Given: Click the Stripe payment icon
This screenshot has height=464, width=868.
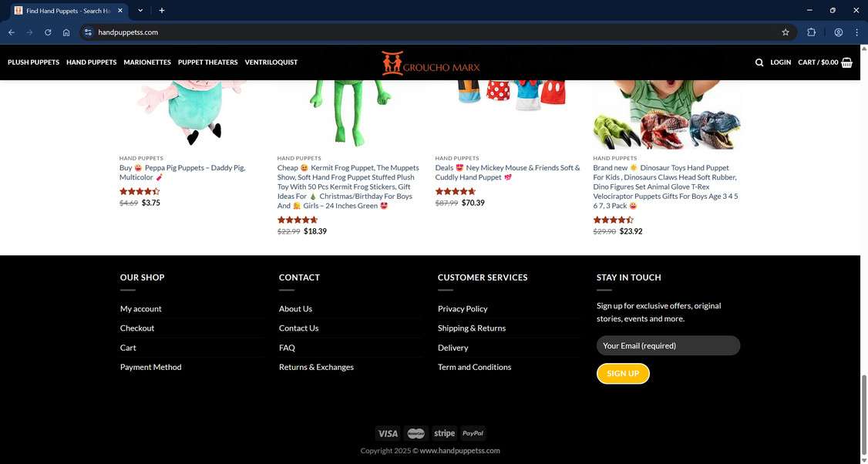Looking at the screenshot, I should [445, 433].
